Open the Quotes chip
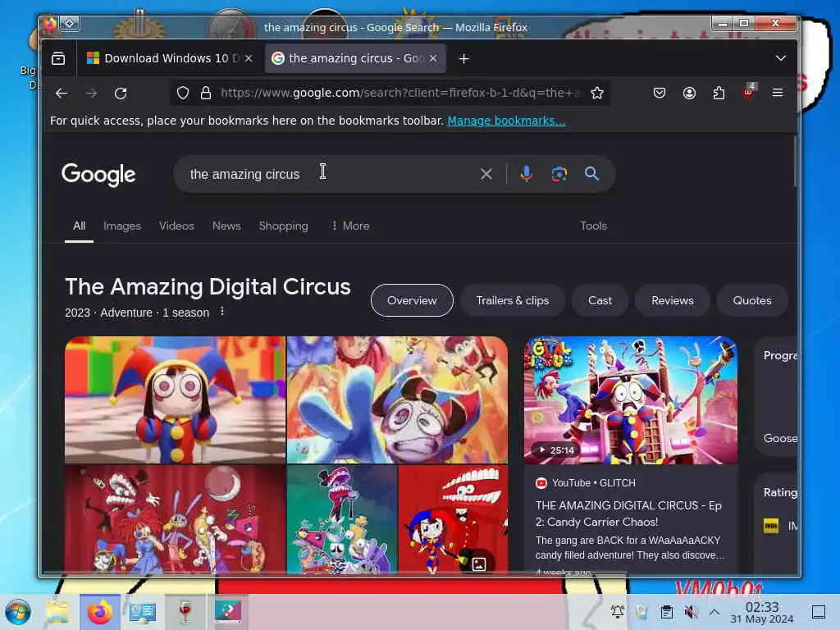The width and height of the screenshot is (840, 630). tap(752, 300)
